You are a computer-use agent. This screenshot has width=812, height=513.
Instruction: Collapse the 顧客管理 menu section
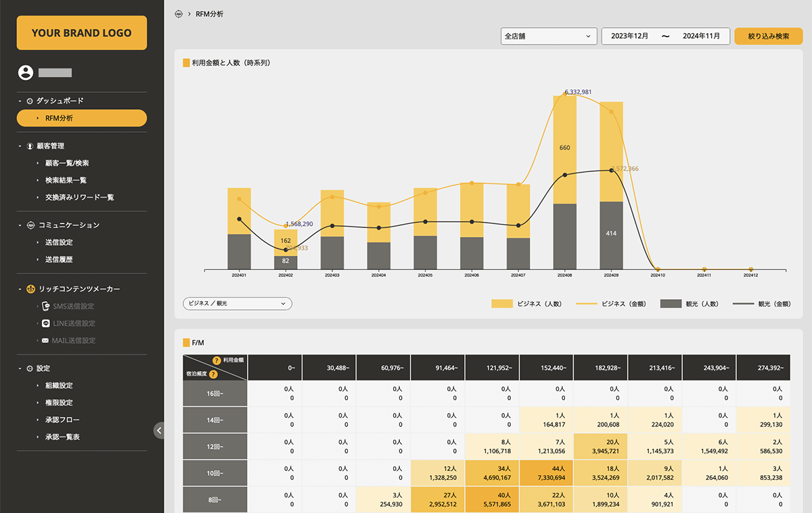20,146
